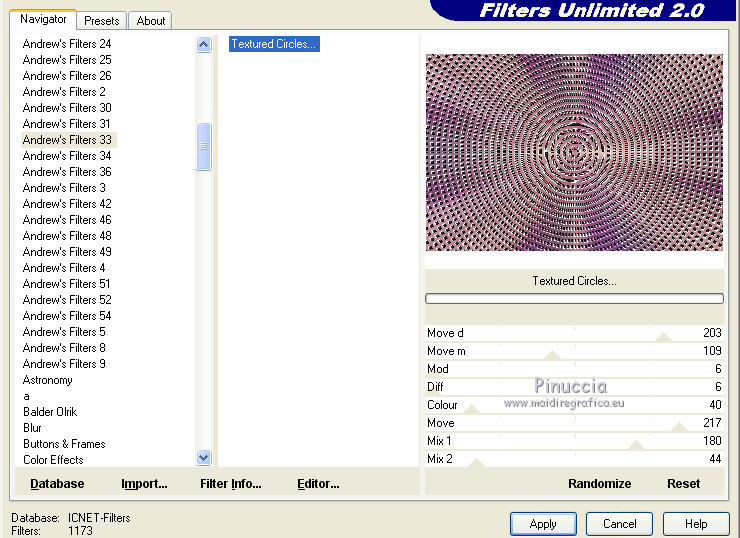740x538 pixels.
Task: Select Andrew's Filters 33 category
Action: (68, 140)
